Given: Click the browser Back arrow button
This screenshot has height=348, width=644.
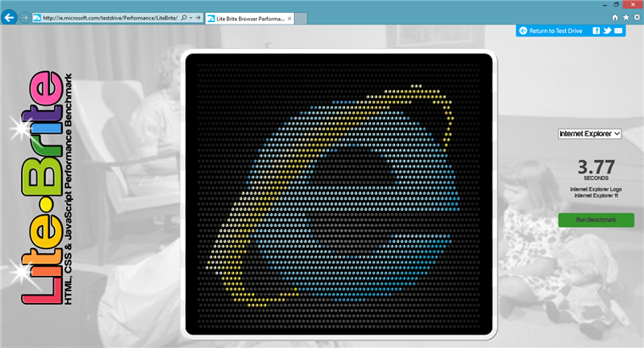Looking at the screenshot, I should coord(10,17).
